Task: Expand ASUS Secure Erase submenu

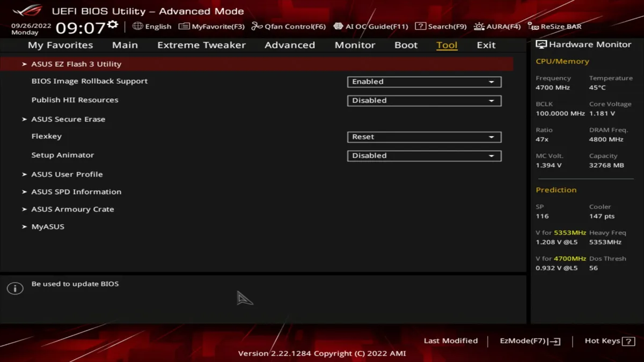Action: click(x=68, y=119)
